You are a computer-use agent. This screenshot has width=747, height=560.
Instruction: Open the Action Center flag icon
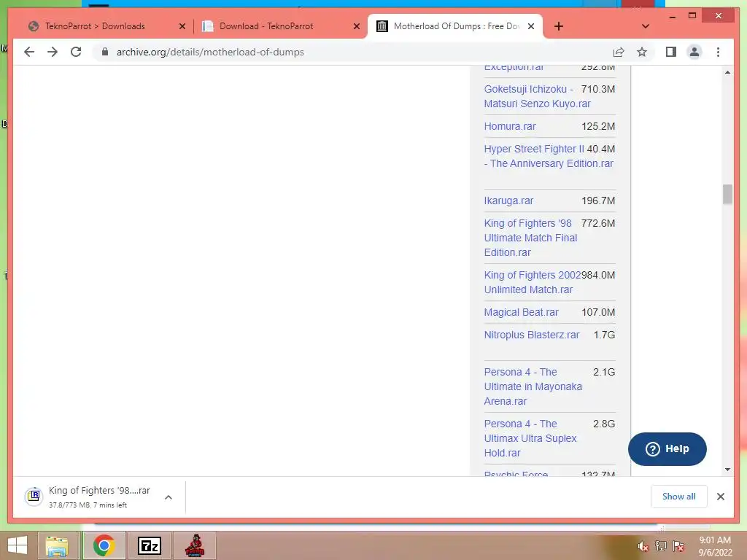678,546
